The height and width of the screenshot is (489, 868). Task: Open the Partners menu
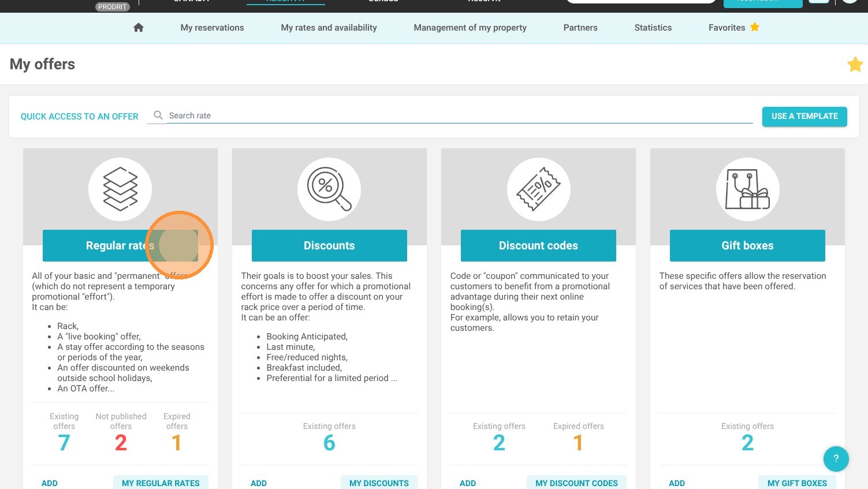tap(580, 28)
